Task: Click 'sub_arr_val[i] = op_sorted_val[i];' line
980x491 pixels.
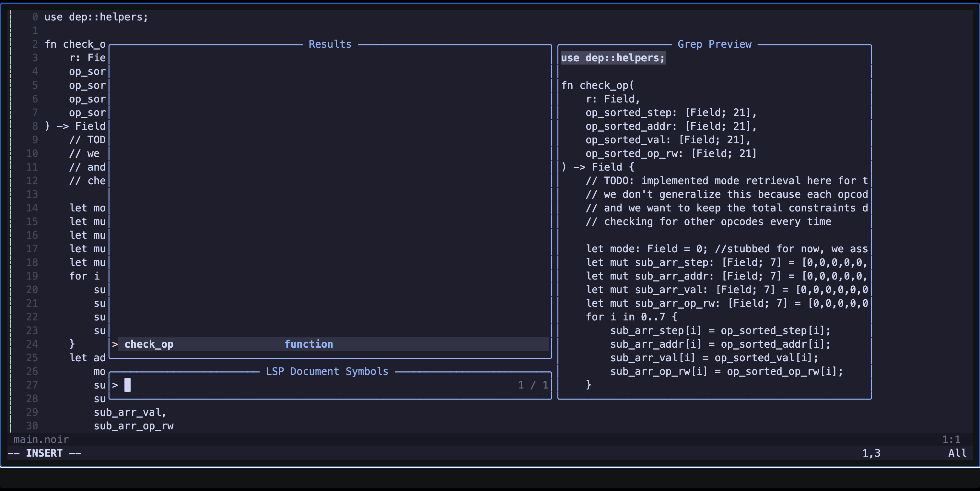Action: coord(714,358)
